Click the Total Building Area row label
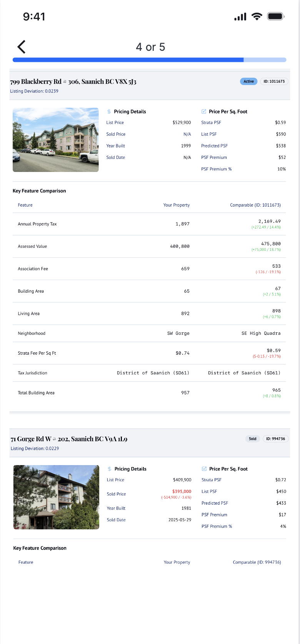 click(x=36, y=393)
